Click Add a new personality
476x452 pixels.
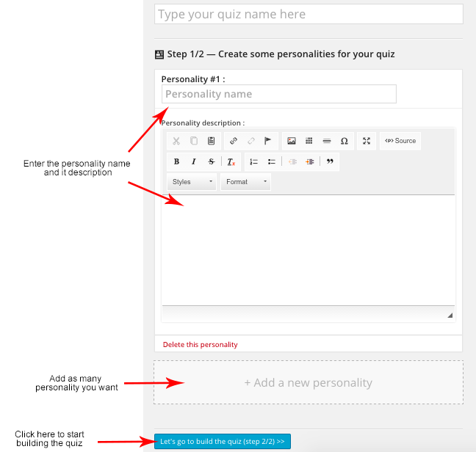[309, 382]
